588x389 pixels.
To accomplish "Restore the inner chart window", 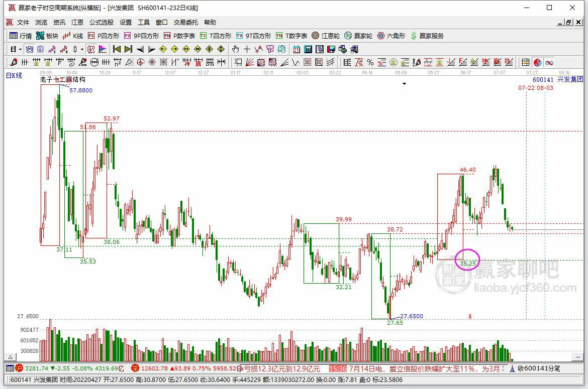I will [x=569, y=23].
